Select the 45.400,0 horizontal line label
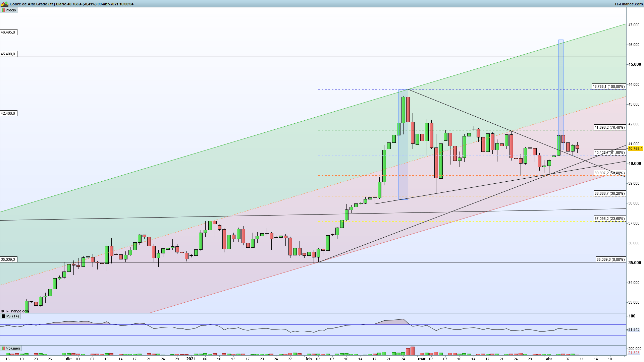The height and width of the screenshot is (362, 644). (8, 54)
